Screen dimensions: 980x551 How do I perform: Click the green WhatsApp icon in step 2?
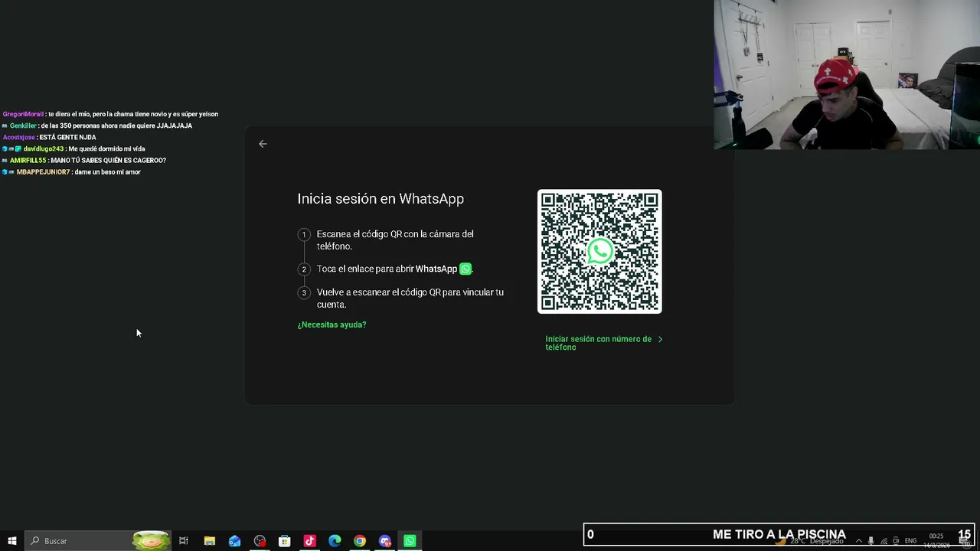coord(465,269)
